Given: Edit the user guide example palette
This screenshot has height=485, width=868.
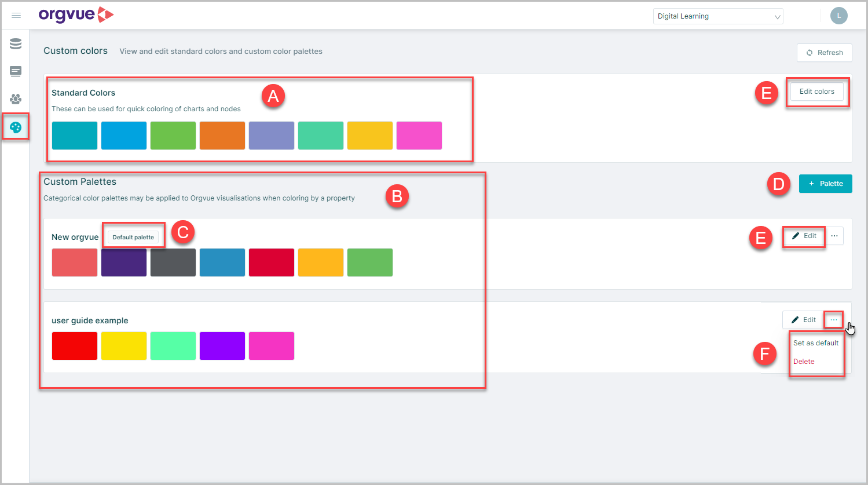Looking at the screenshot, I should (803, 320).
